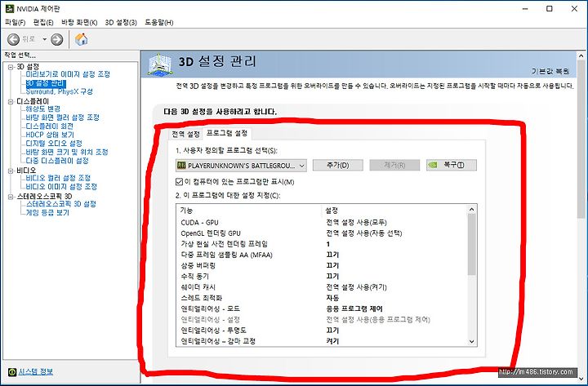The height and width of the screenshot is (386, 588).
Task: Click the 앤티앨리어싱 - 모드 setting row
Action: 322,308
